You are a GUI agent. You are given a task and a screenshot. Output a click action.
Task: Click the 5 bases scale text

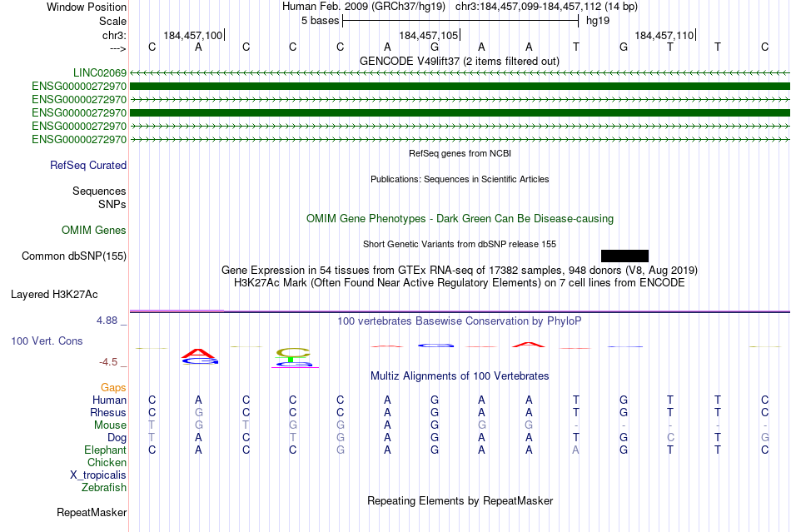point(321,21)
